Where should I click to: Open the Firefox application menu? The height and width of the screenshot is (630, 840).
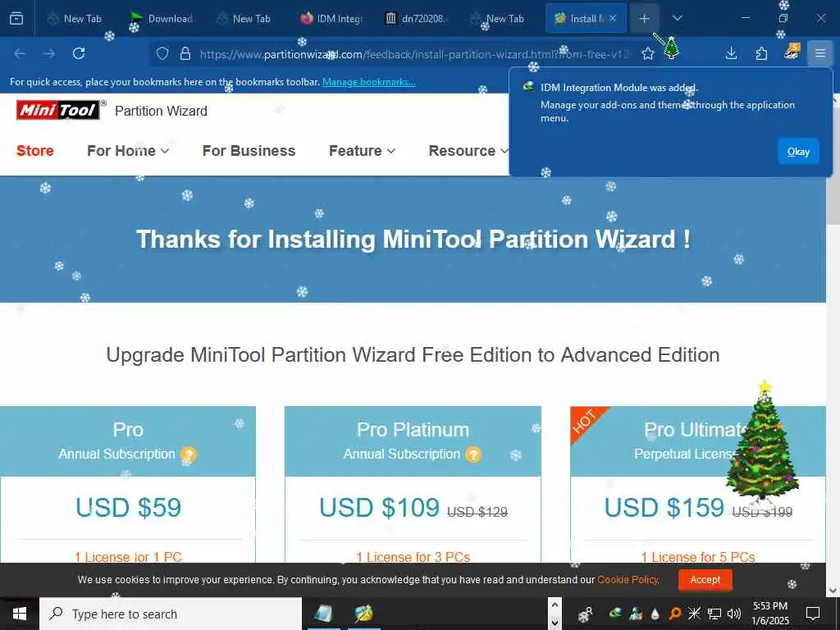click(x=820, y=53)
